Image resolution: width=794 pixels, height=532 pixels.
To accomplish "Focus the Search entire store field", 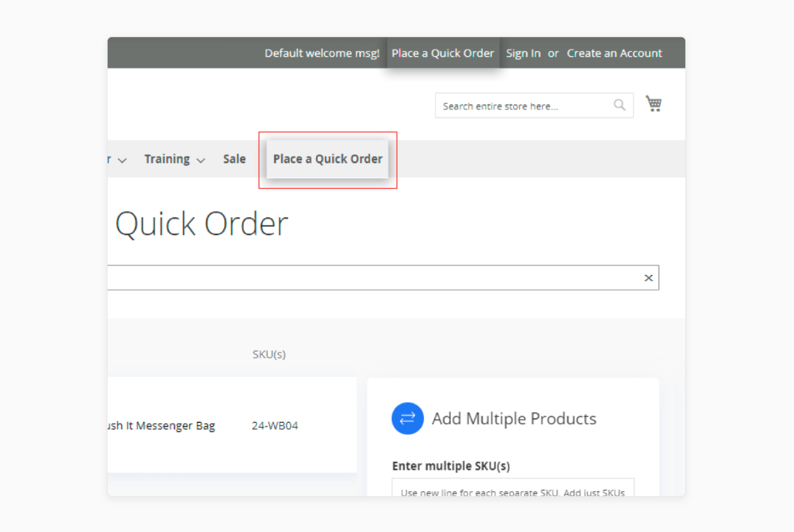I will (x=534, y=106).
